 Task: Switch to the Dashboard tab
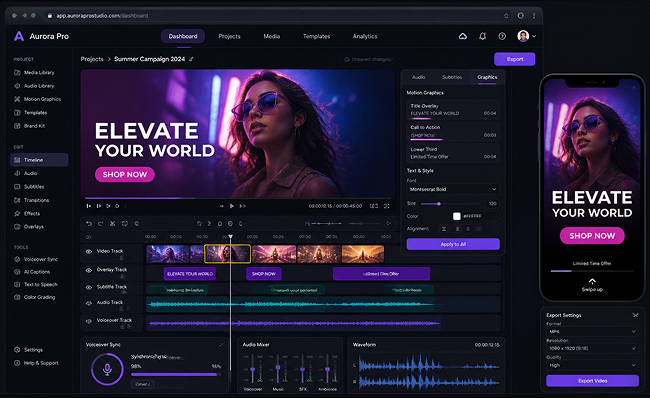[x=183, y=36]
